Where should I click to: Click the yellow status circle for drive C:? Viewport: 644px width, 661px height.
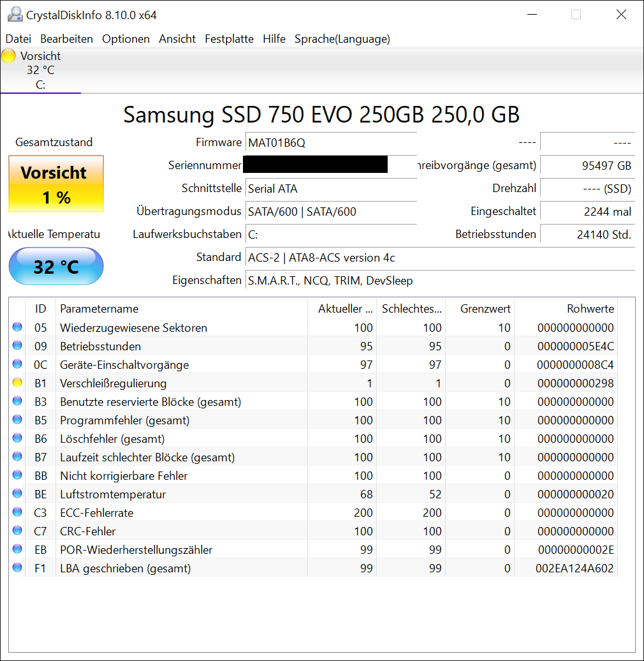click(x=8, y=56)
